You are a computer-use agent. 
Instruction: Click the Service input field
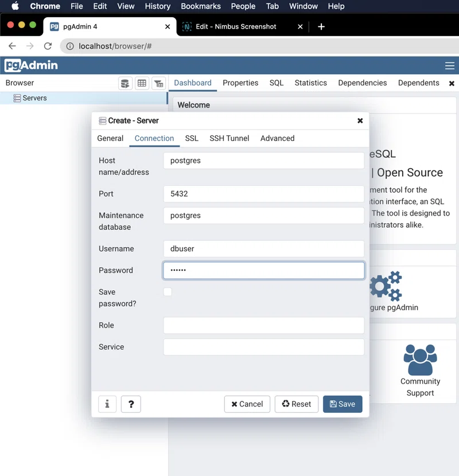click(264, 347)
